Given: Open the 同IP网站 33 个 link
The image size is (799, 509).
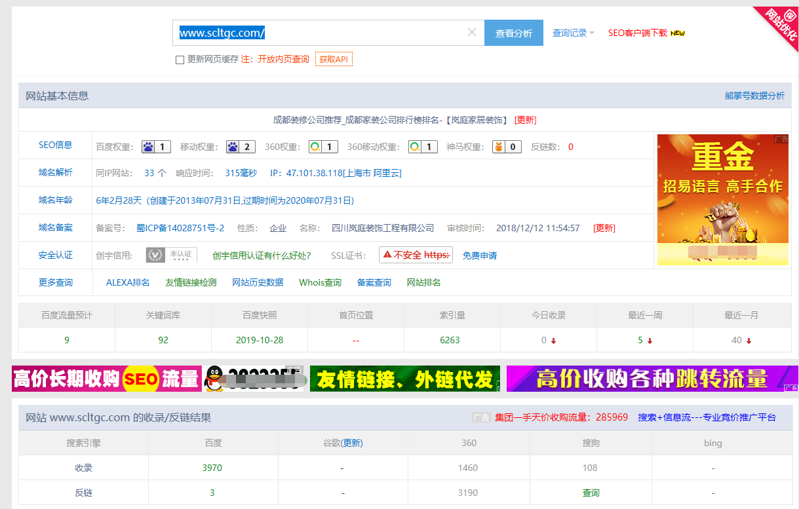Looking at the screenshot, I should [155, 173].
